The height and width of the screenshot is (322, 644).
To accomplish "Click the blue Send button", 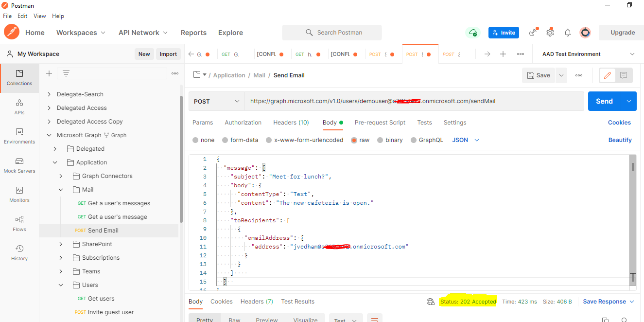I will click(x=604, y=101).
